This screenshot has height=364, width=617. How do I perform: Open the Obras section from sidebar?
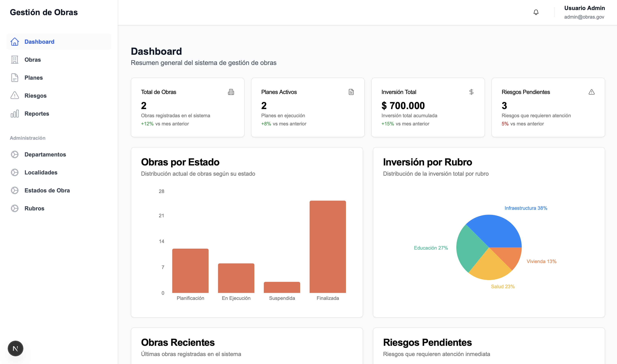[33, 60]
